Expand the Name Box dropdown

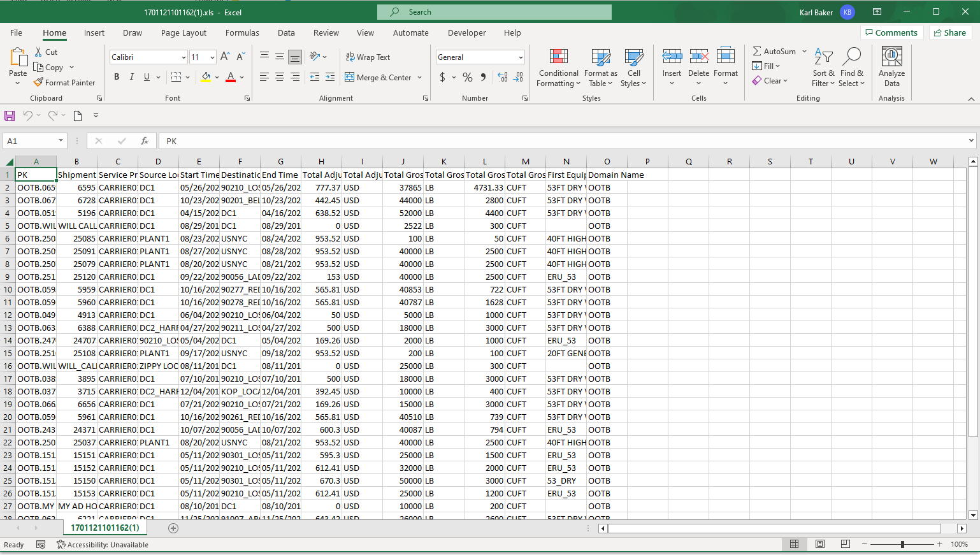pos(61,141)
